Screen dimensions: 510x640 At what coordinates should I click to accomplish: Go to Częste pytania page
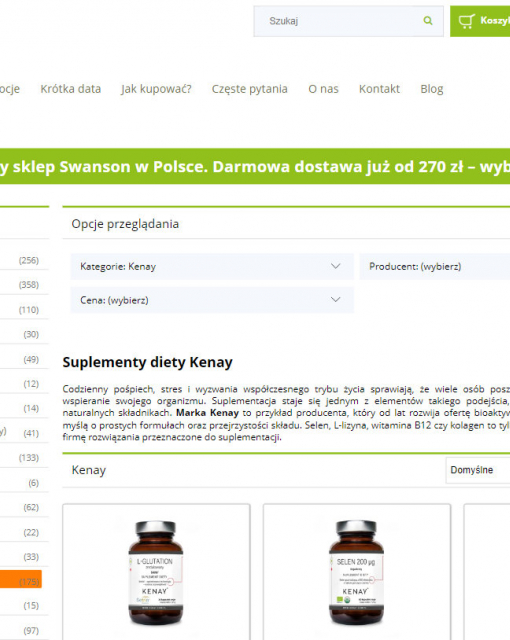point(249,89)
